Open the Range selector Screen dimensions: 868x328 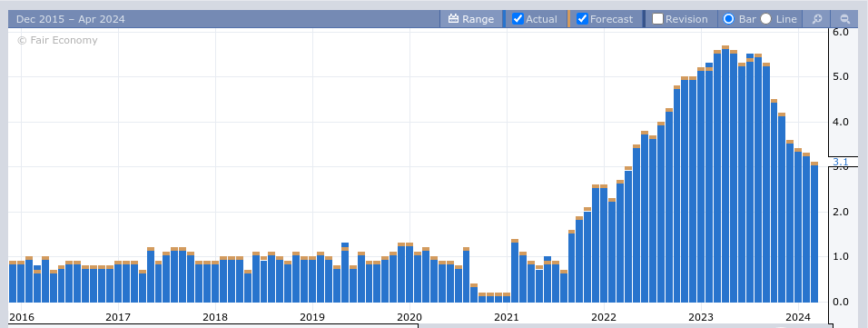pos(471,19)
